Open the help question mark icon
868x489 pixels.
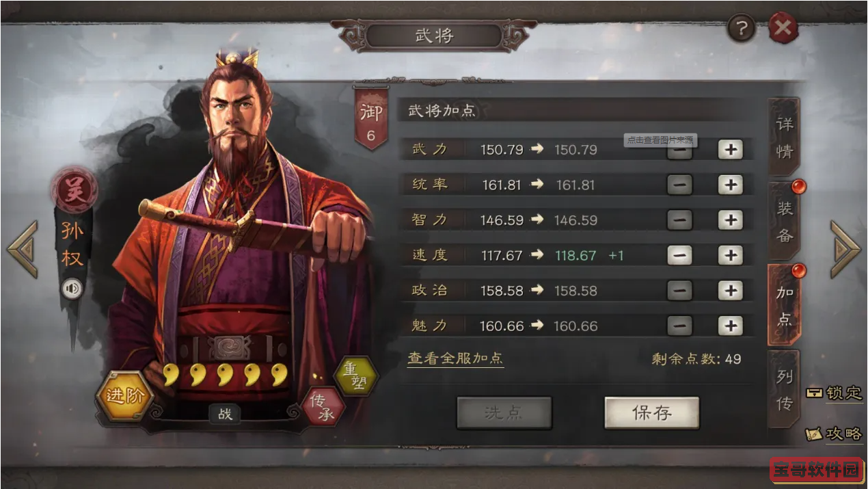pyautogui.click(x=742, y=28)
